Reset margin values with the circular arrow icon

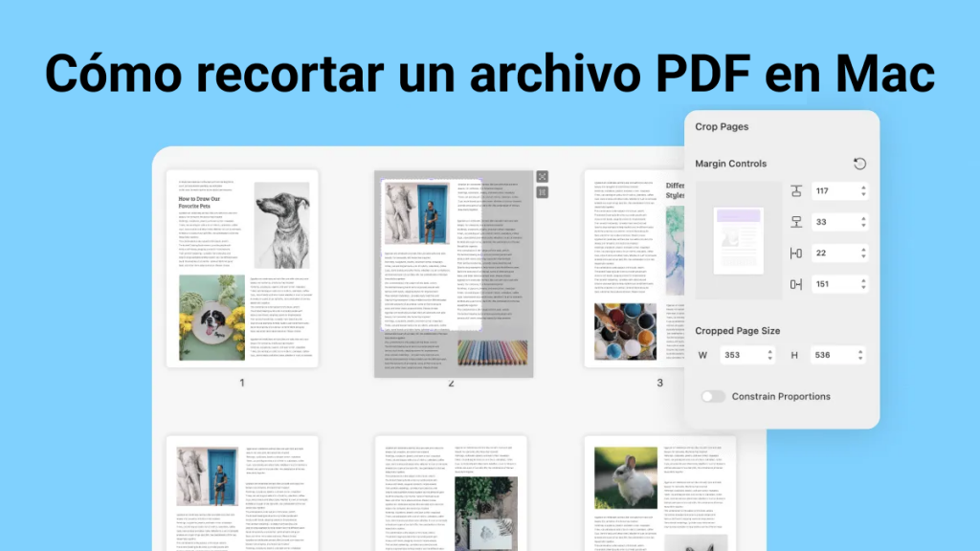point(859,163)
